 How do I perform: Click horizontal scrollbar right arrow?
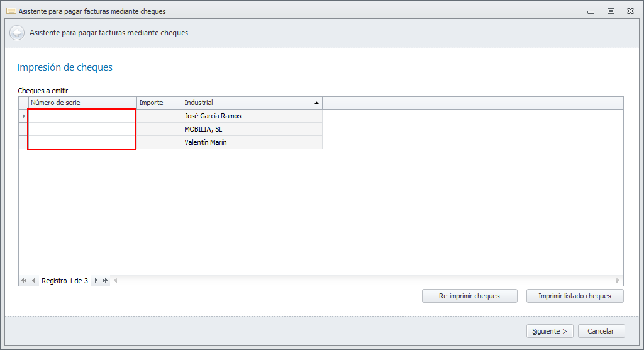pyautogui.click(x=618, y=281)
